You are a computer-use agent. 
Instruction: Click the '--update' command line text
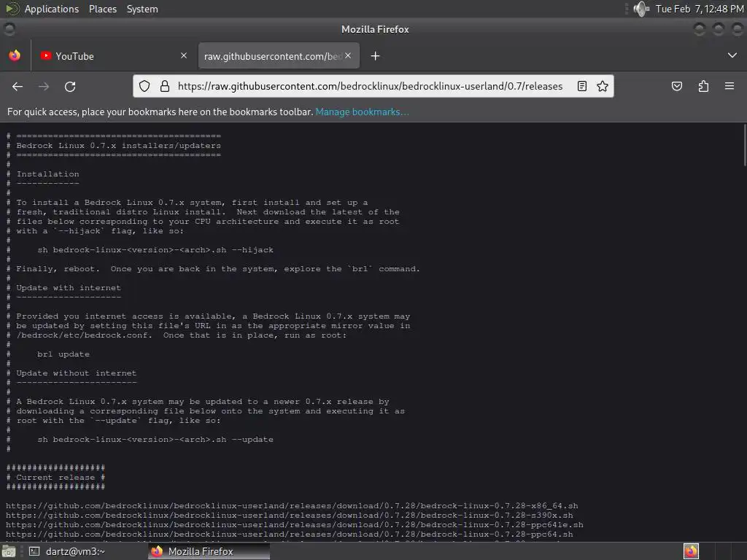pyautogui.click(x=155, y=440)
